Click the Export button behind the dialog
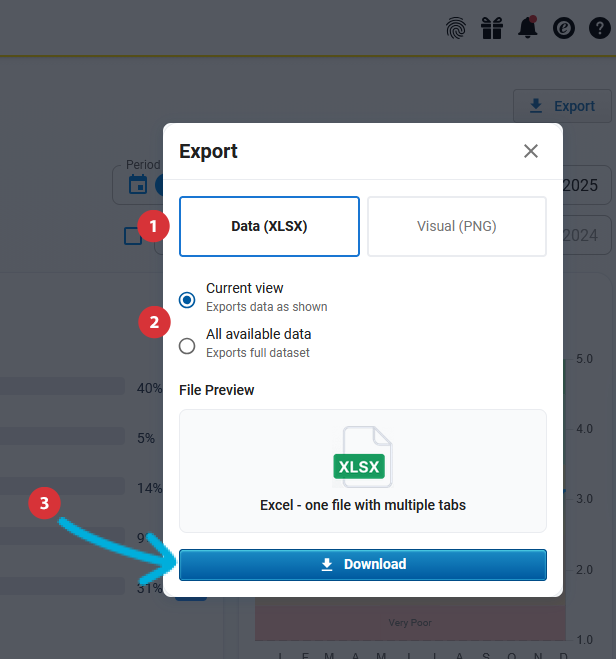616x659 pixels. click(562, 106)
